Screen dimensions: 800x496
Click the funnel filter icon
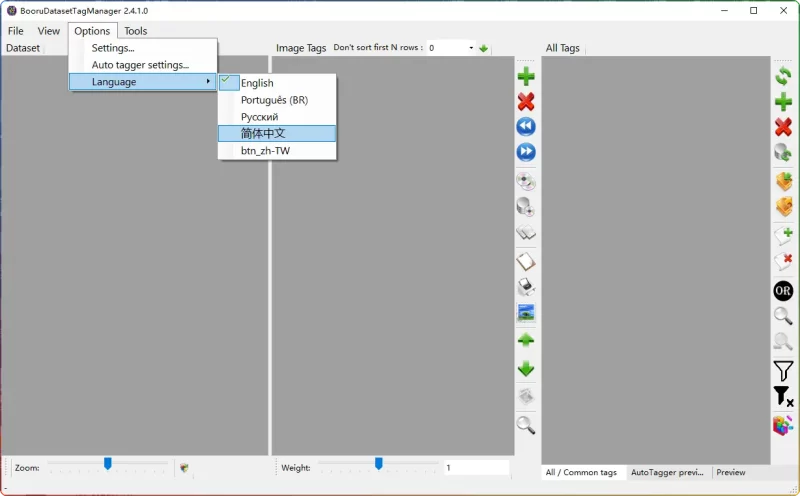pos(783,371)
